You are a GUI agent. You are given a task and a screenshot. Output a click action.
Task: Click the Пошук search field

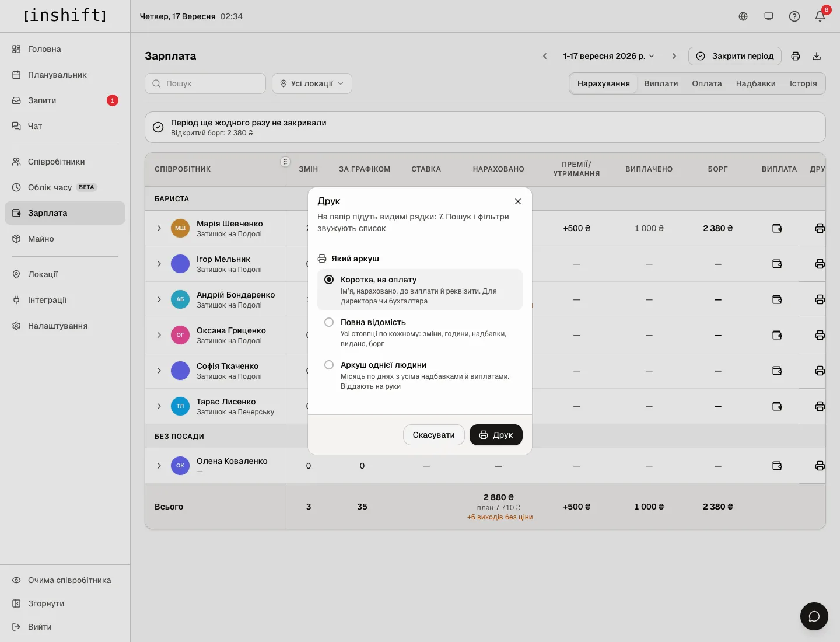(x=205, y=83)
